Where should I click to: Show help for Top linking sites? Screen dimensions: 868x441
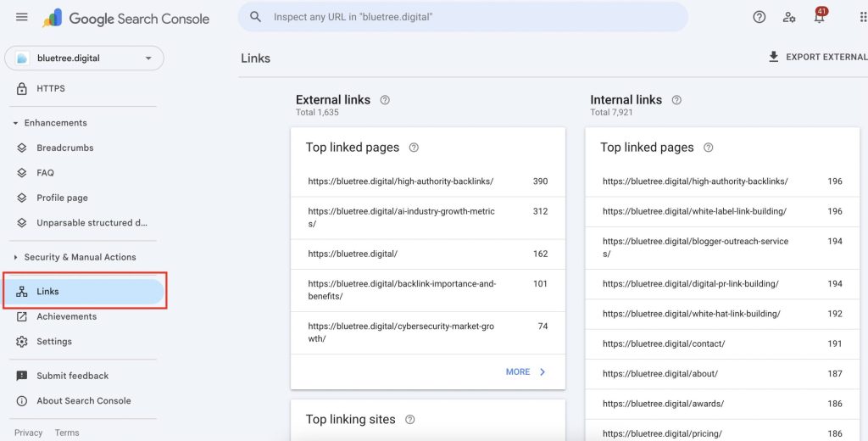(x=409, y=420)
